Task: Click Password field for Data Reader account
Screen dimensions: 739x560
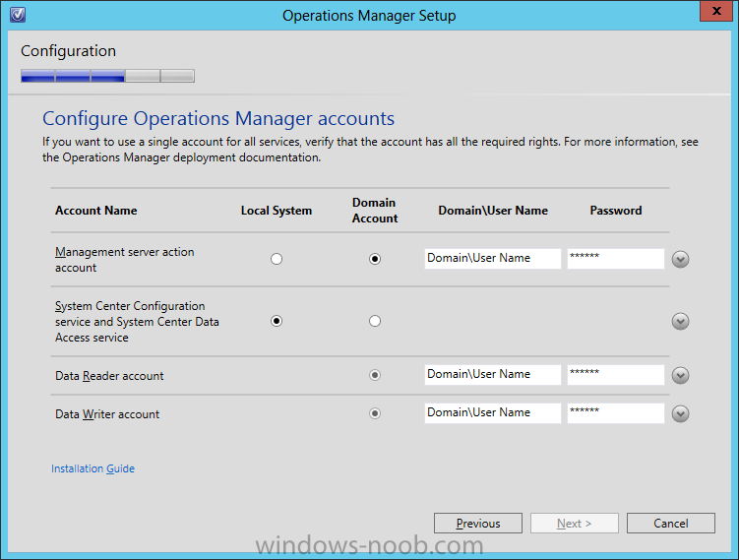Action: coord(616,375)
